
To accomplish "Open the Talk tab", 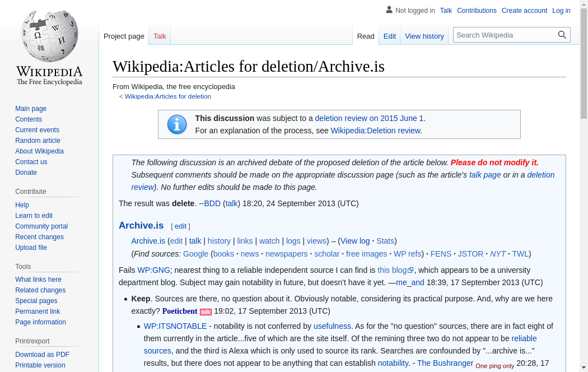I will pyautogui.click(x=160, y=36).
